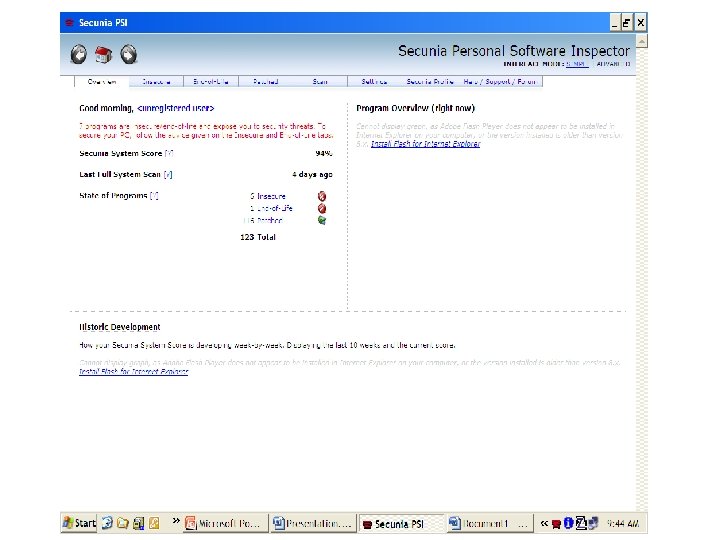720x540 pixels.
Task: Switch to Microsoft PowerPoint taskbar button
Action: [x=225, y=523]
